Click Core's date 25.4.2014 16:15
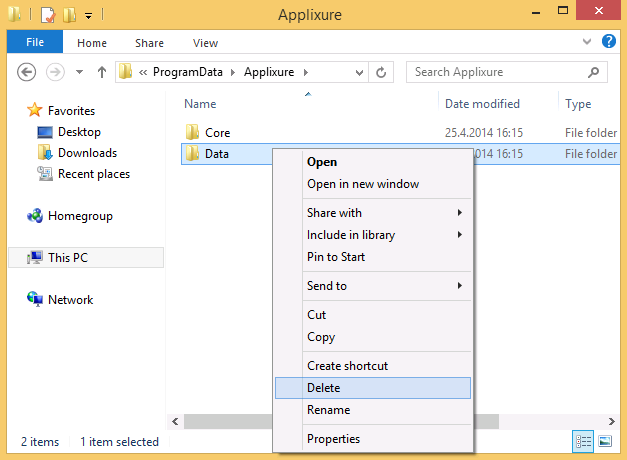The height and width of the screenshot is (460, 627). click(484, 133)
